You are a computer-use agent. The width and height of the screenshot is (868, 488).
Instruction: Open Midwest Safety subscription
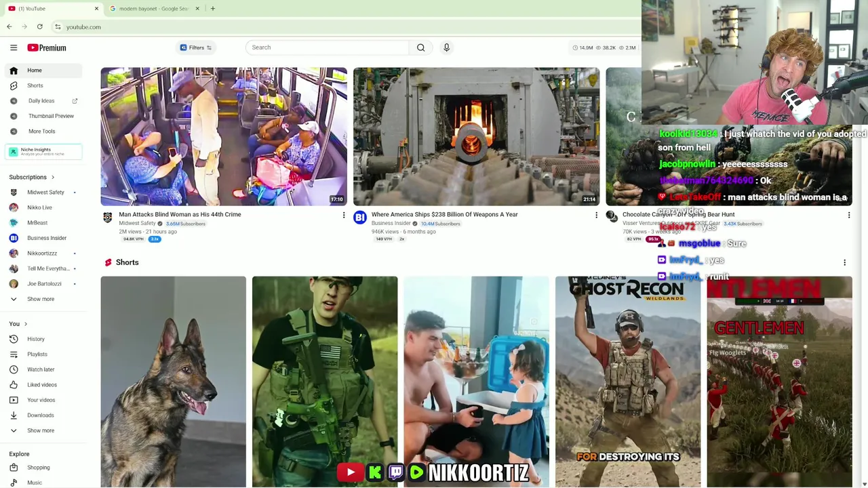coord(43,192)
